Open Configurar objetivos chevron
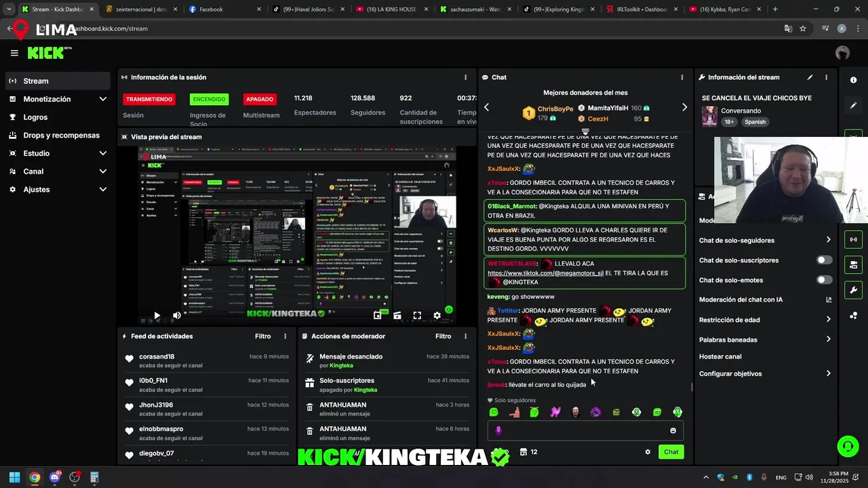868x488 pixels. 828,373
